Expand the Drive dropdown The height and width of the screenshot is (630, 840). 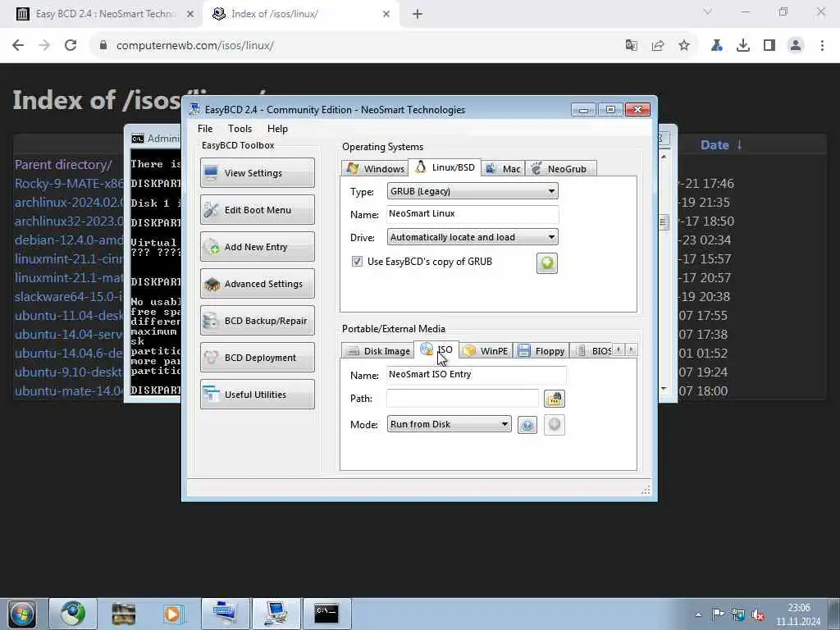point(472,237)
